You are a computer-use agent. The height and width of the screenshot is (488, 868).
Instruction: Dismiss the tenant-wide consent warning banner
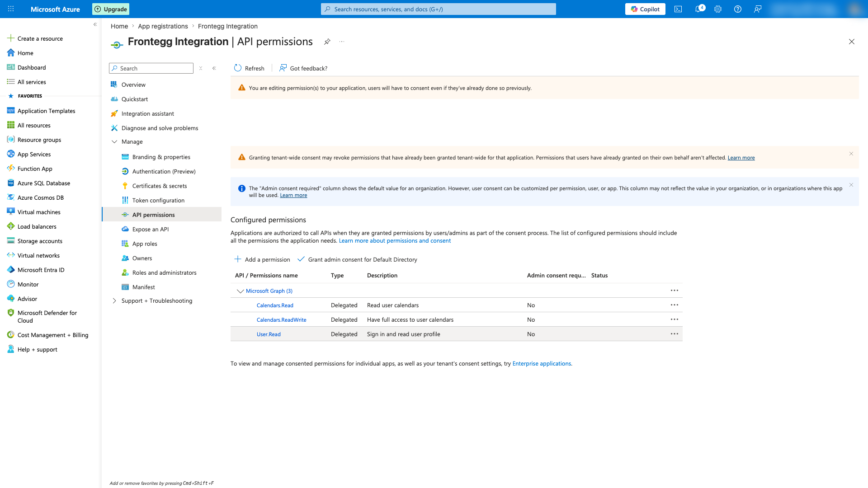click(851, 154)
